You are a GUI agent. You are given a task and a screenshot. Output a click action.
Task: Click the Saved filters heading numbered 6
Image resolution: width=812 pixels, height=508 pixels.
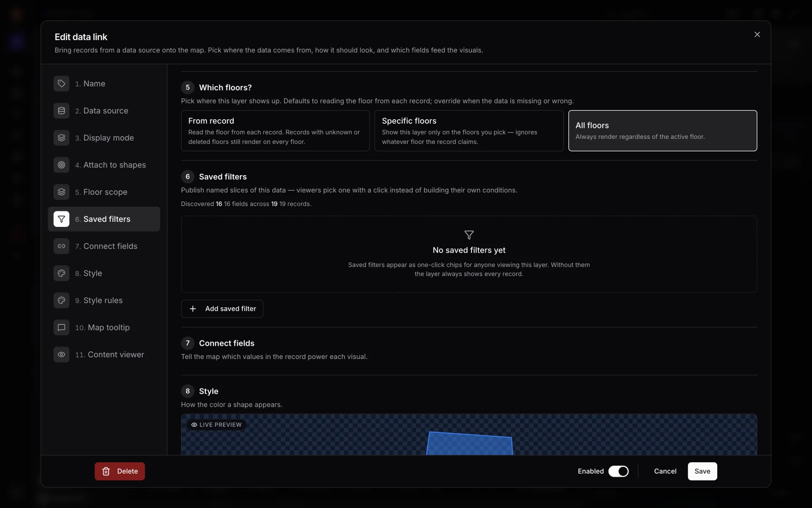(x=222, y=177)
